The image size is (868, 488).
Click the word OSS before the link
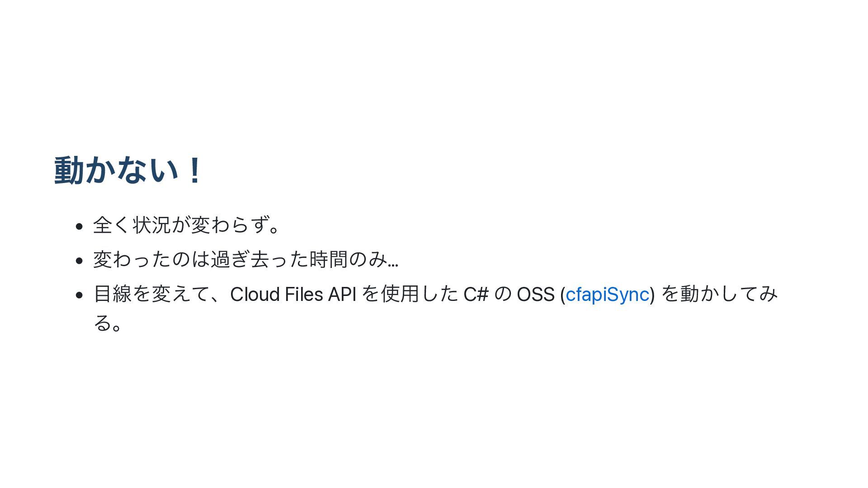(535, 295)
